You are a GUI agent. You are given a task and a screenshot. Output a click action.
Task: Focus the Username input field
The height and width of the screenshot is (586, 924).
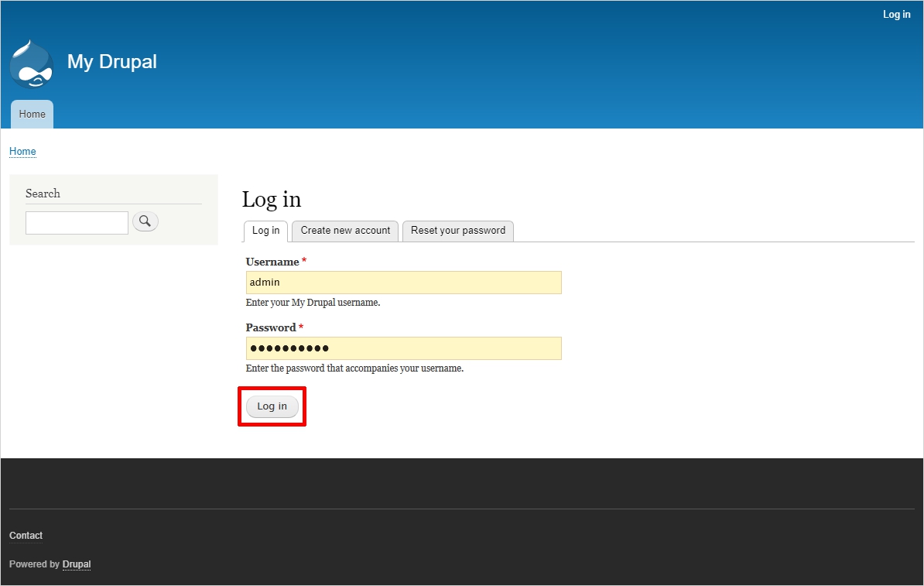pos(403,283)
